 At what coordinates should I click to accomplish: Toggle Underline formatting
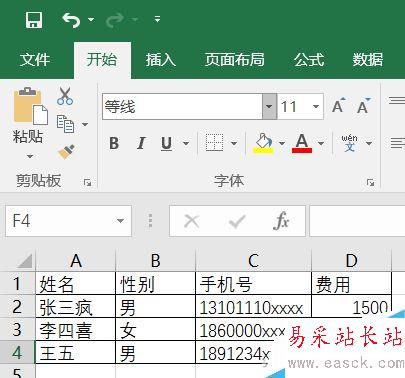[x=166, y=143]
